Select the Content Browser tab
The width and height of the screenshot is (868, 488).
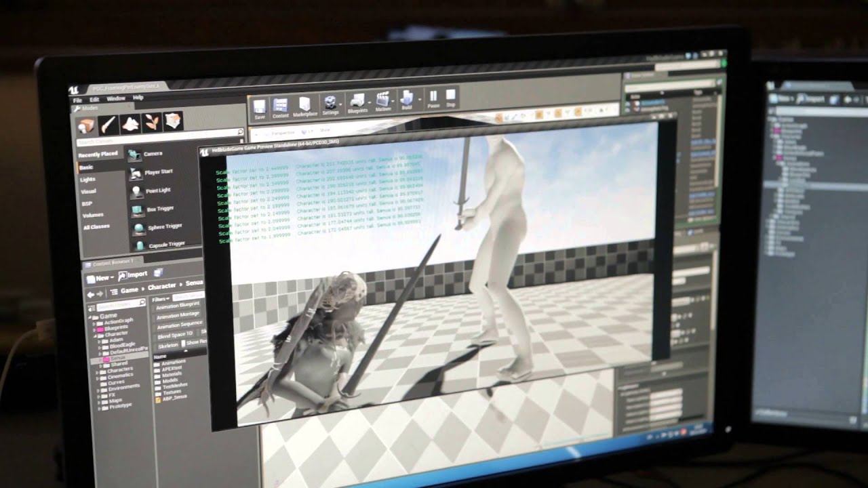coord(111,263)
